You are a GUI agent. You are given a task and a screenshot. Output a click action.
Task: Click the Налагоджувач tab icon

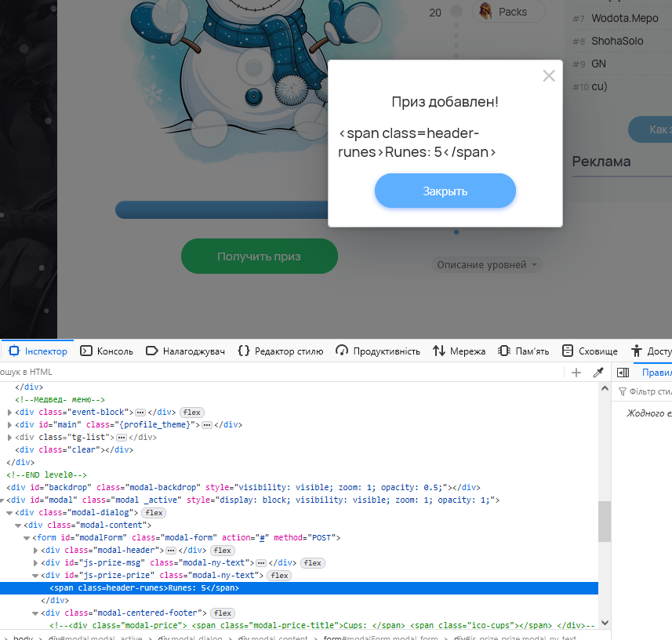(151, 351)
